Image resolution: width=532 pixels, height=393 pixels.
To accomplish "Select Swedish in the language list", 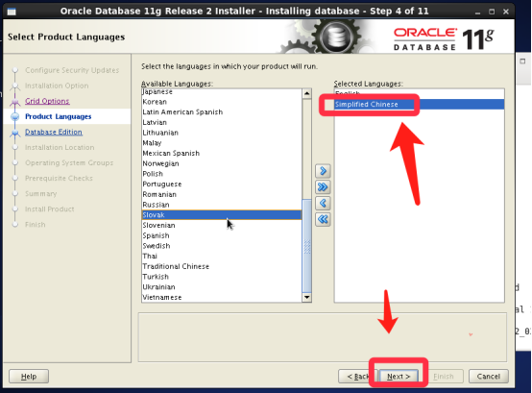I will tap(222, 246).
